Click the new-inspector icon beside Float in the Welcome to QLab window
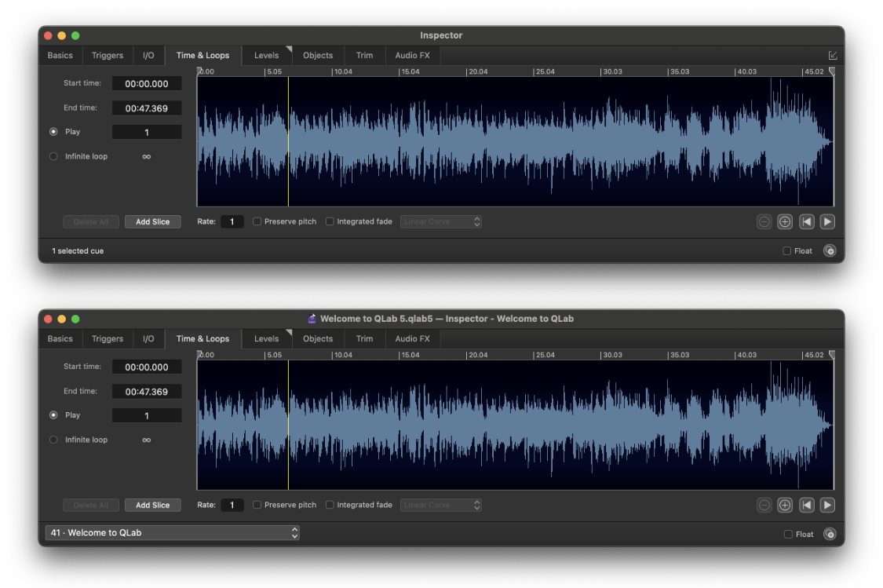Image resolution: width=883 pixels, height=588 pixels. click(x=830, y=535)
